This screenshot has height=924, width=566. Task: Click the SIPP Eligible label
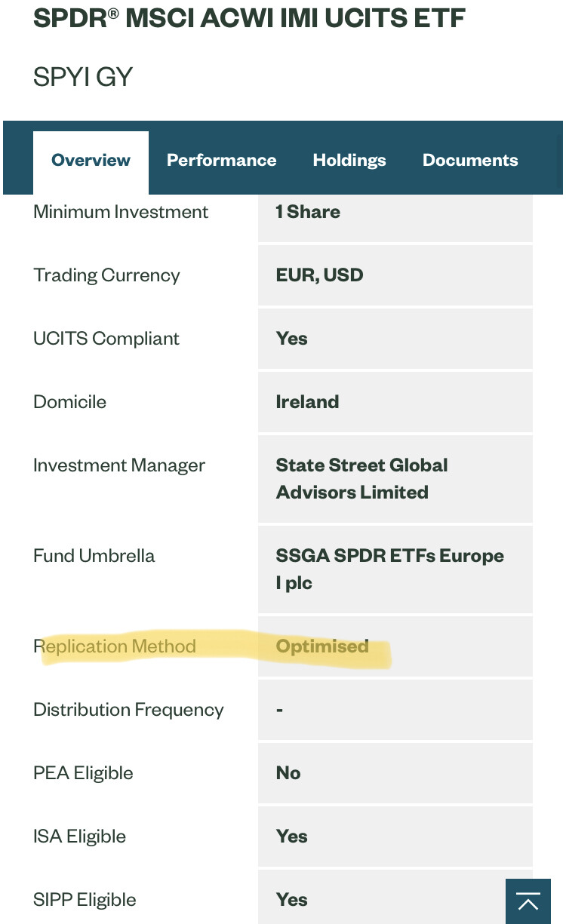click(x=85, y=900)
